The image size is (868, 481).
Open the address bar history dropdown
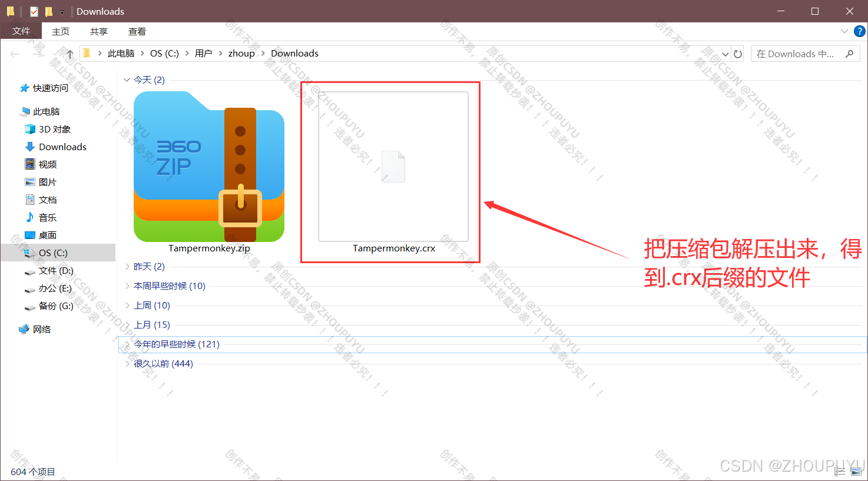[x=725, y=54]
